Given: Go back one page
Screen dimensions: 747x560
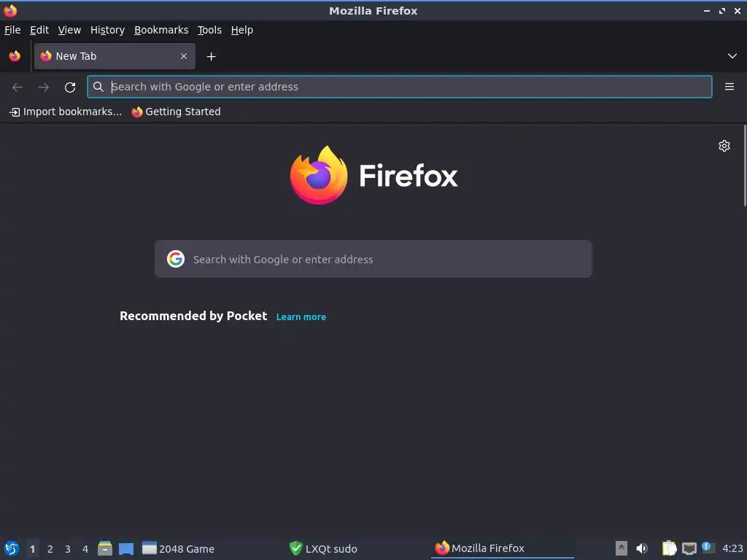Looking at the screenshot, I should pos(18,87).
